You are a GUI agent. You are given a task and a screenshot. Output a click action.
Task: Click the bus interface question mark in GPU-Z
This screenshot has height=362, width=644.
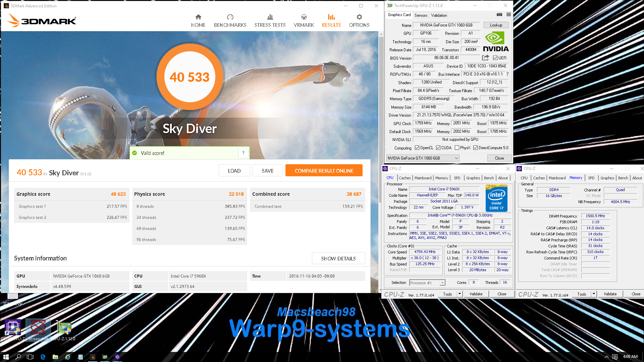point(507,74)
